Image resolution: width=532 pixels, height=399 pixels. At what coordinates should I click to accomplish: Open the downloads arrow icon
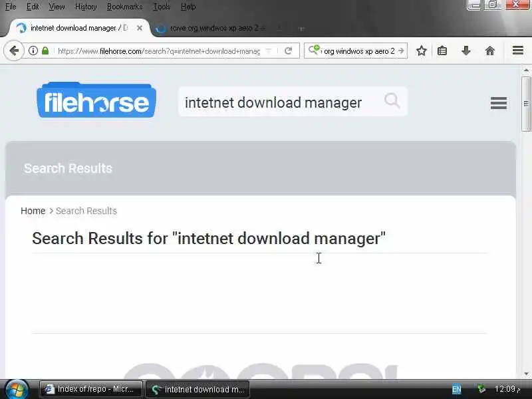(x=466, y=51)
